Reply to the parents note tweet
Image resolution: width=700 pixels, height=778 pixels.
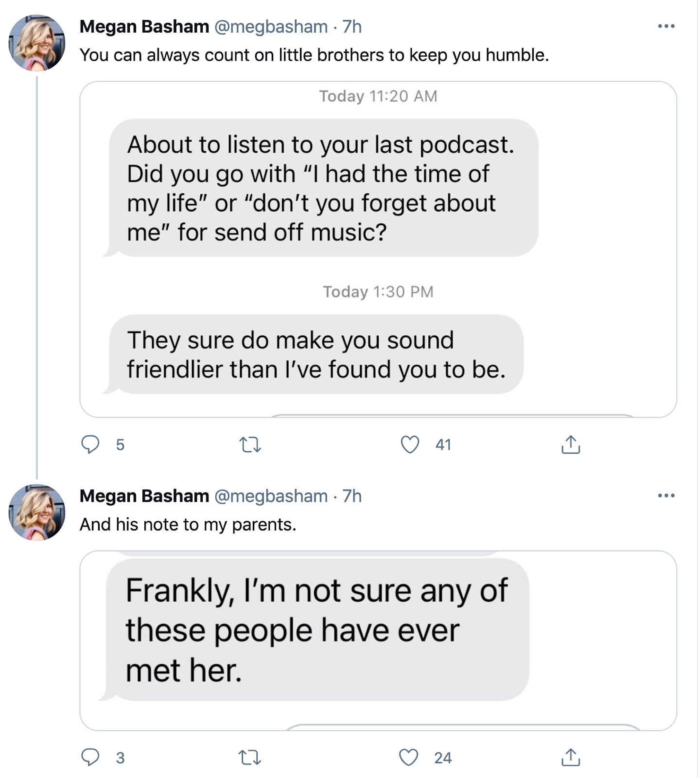coord(90,758)
